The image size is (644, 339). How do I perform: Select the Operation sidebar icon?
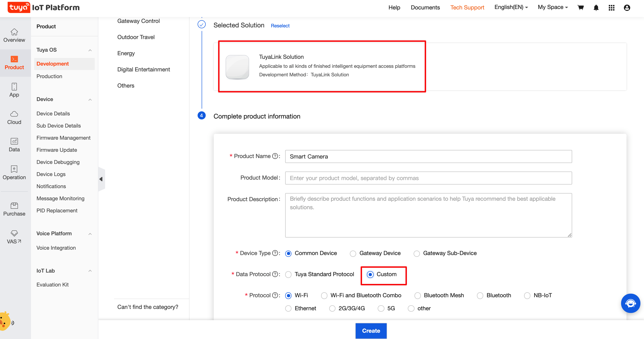(14, 172)
